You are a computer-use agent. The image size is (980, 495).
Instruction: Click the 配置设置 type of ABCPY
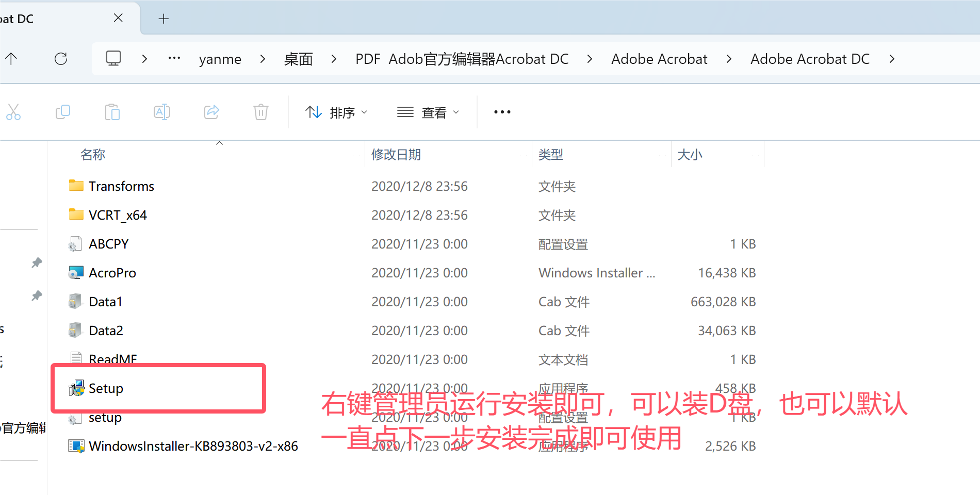pos(563,244)
